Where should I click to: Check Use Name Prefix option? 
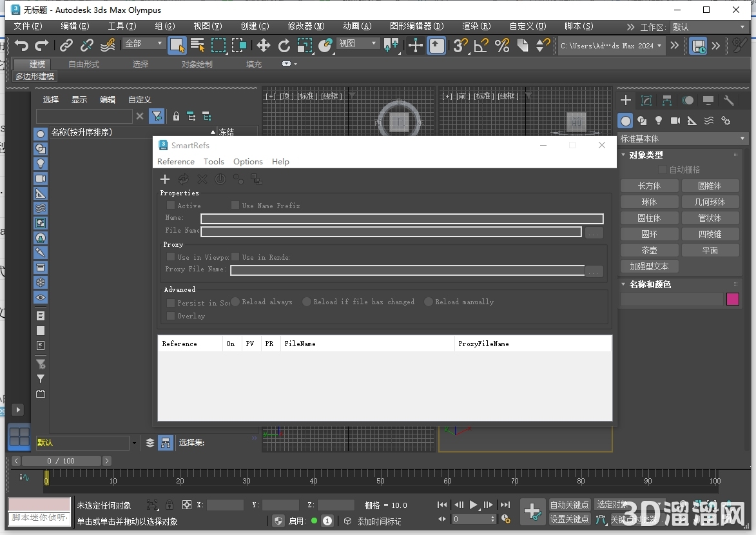click(x=235, y=205)
